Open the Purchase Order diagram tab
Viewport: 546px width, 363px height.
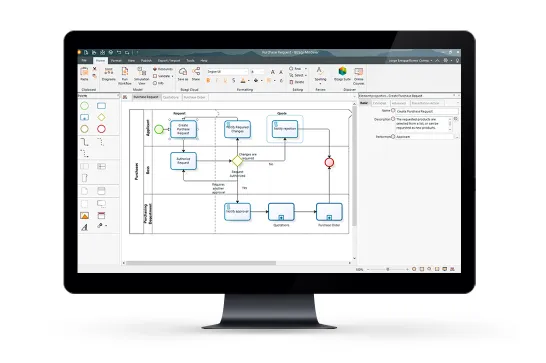point(194,97)
